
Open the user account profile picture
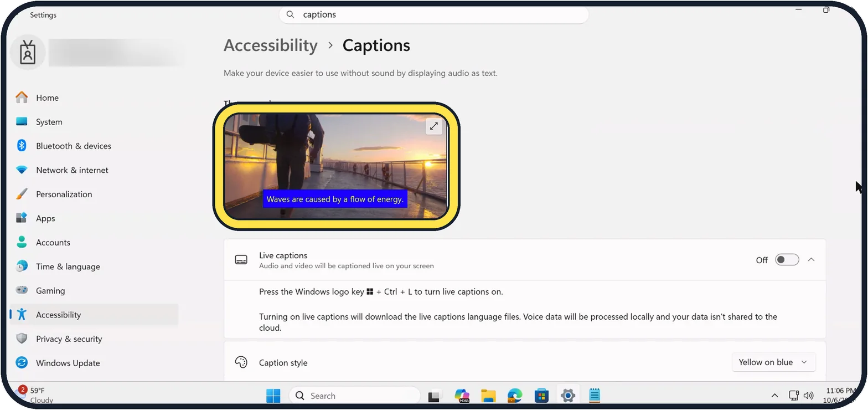(x=27, y=53)
